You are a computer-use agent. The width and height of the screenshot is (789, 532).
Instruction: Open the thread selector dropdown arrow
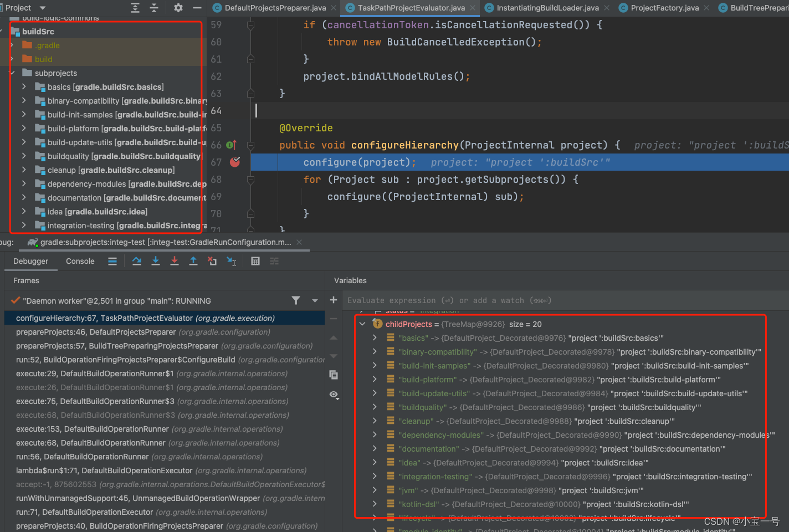pyautogui.click(x=315, y=301)
